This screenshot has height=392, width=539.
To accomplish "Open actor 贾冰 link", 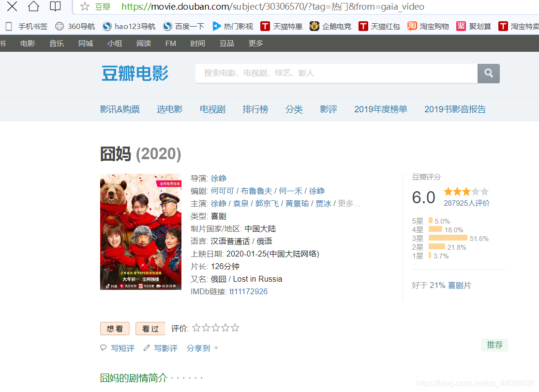I will point(324,204).
